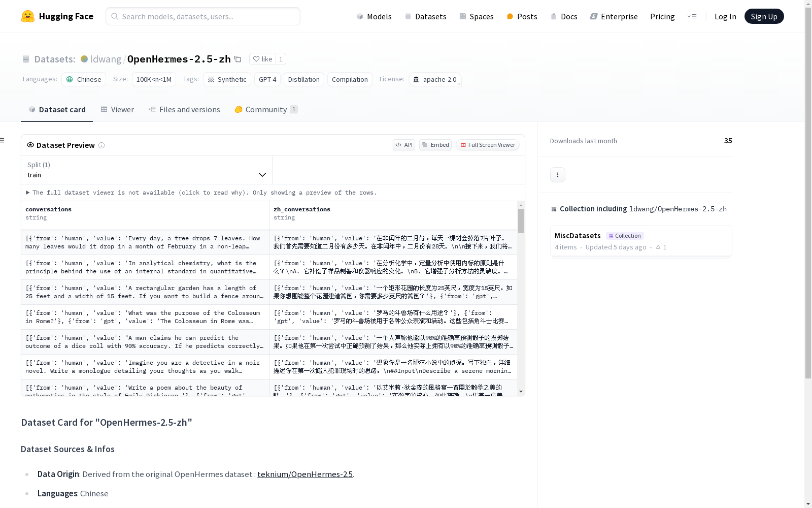Click the Compilation tag
This screenshot has width=812, height=508.
click(x=350, y=79)
